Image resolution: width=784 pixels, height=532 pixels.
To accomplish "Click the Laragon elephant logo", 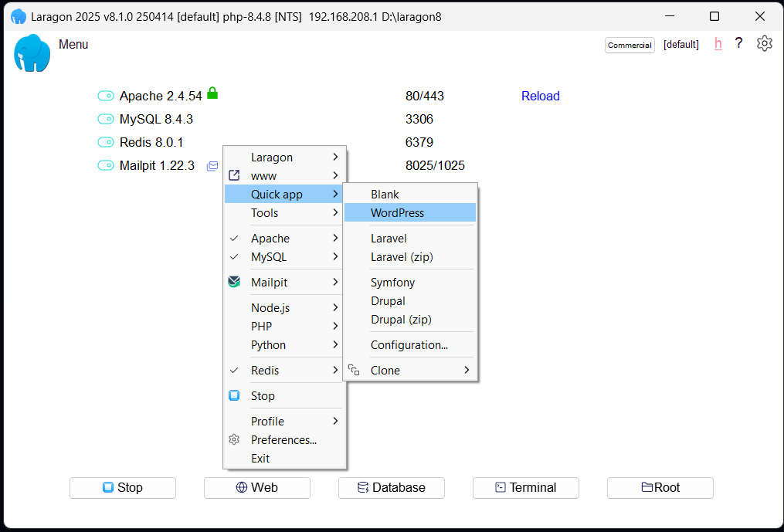I will point(32,53).
